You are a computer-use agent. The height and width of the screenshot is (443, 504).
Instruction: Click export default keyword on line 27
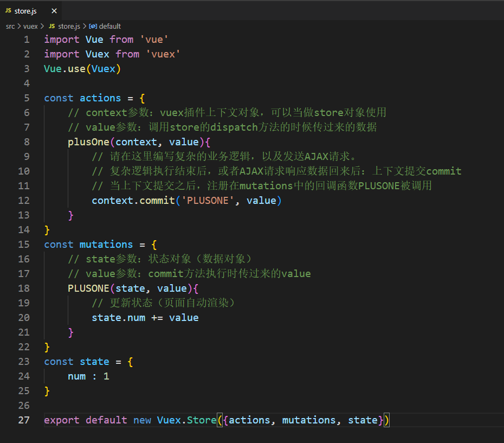85,420
